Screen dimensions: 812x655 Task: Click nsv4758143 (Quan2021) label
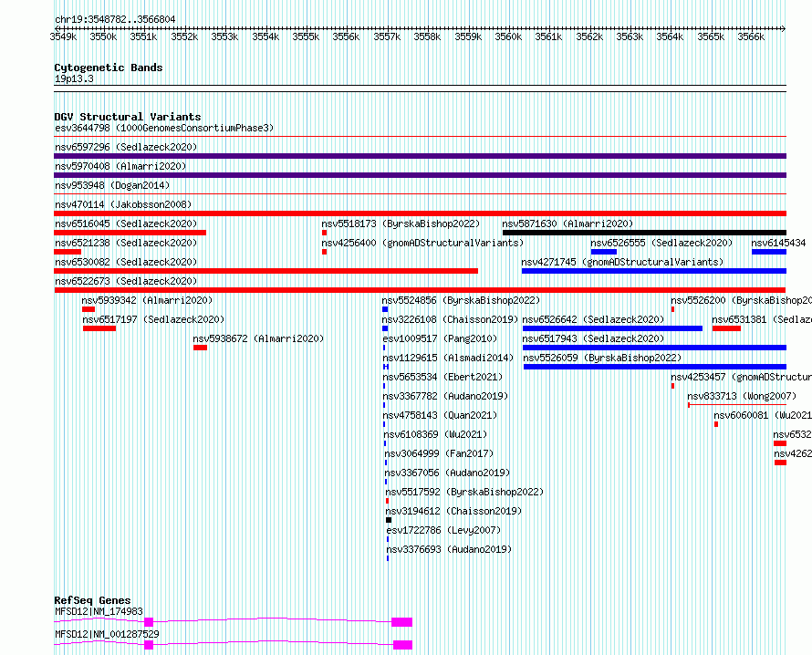point(440,415)
